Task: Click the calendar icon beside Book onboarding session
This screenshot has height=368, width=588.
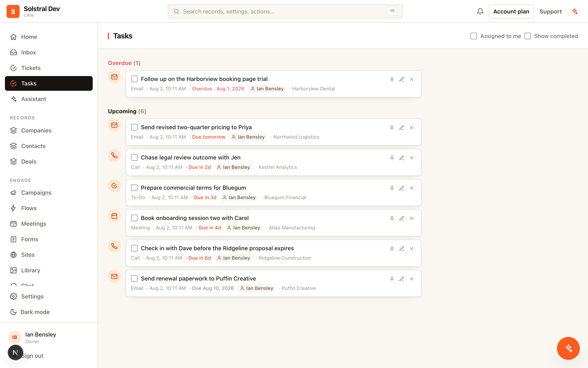Action: [115, 216]
